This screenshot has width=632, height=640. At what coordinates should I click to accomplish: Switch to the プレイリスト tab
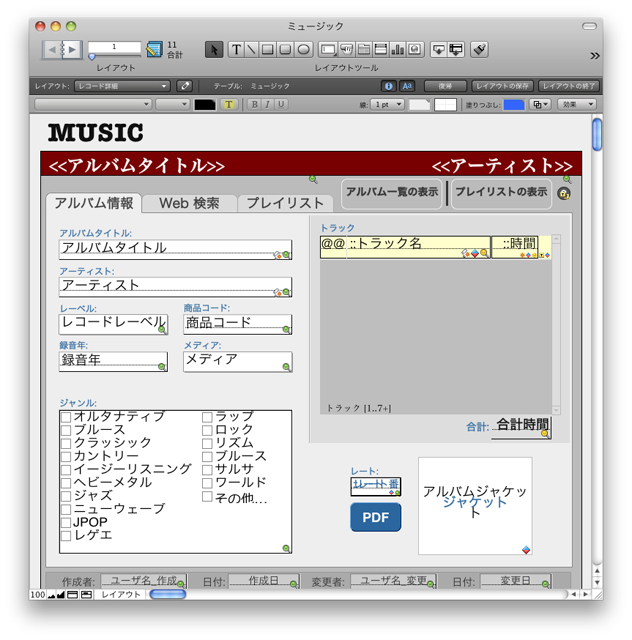point(285,203)
